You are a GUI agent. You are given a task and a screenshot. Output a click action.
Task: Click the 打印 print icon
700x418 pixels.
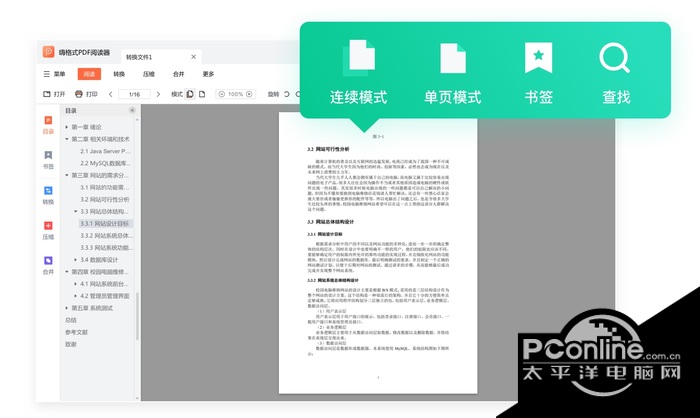(x=79, y=94)
